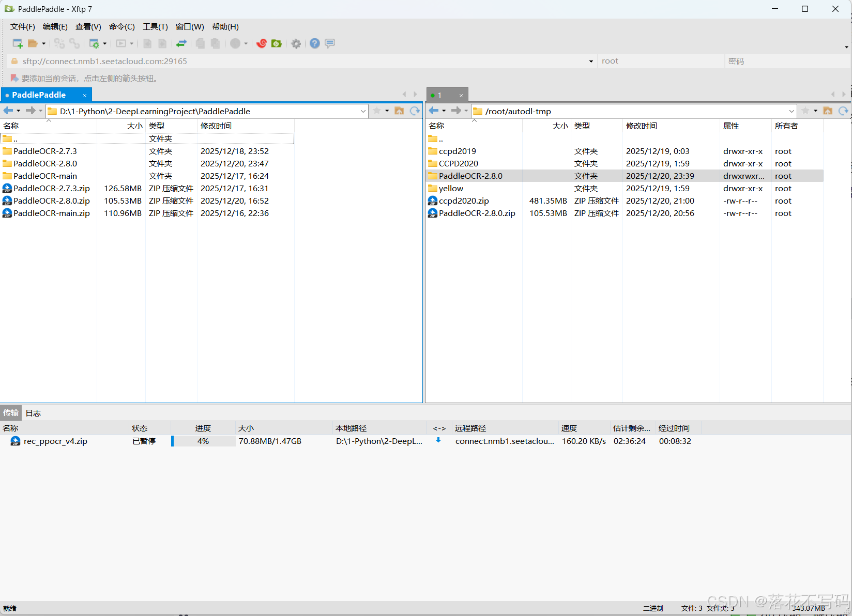
Task: Open the local path address dropdown
Action: click(363, 111)
